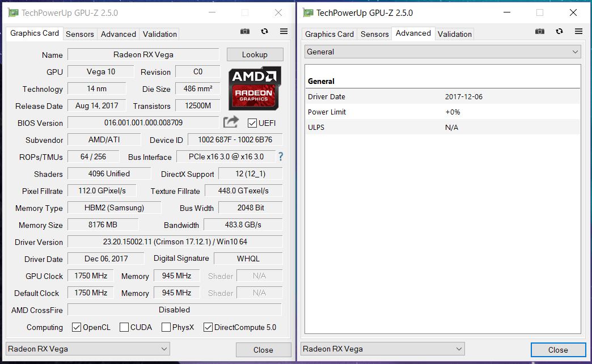Click the screenshot camera icon in left GPU-Z window
This screenshot has width=592, height=364.
tap(245, 31)
